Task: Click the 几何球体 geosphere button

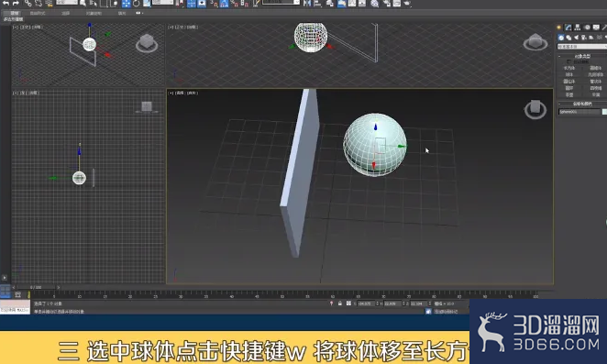Action: tap(595, 75)
